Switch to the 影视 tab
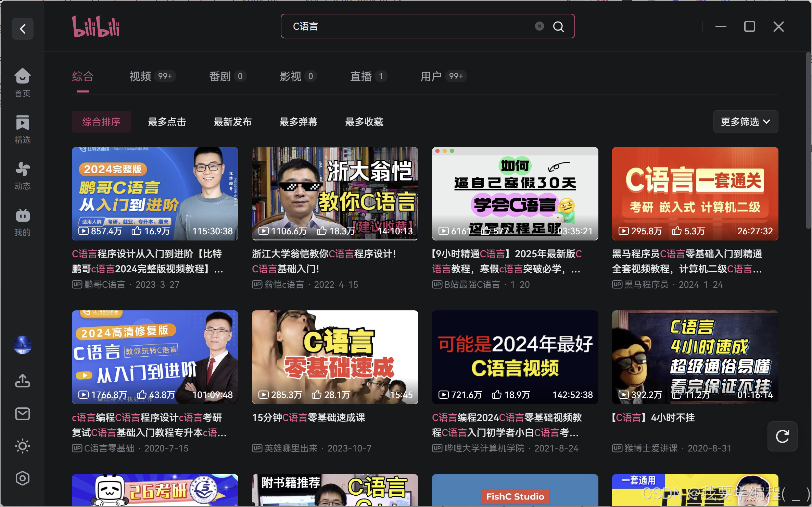The height and width of the screenshot is (507, 812). coord(298,76)
